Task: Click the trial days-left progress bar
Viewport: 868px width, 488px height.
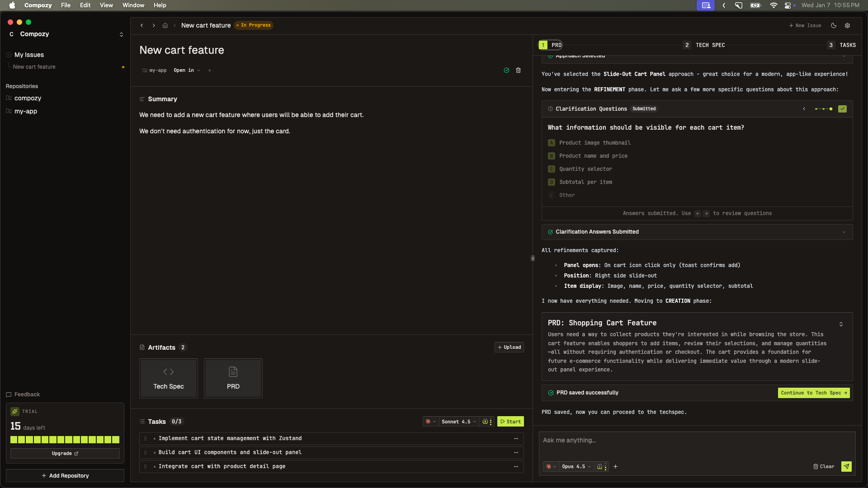Action: pyautogui.click(x=65, y=439)
